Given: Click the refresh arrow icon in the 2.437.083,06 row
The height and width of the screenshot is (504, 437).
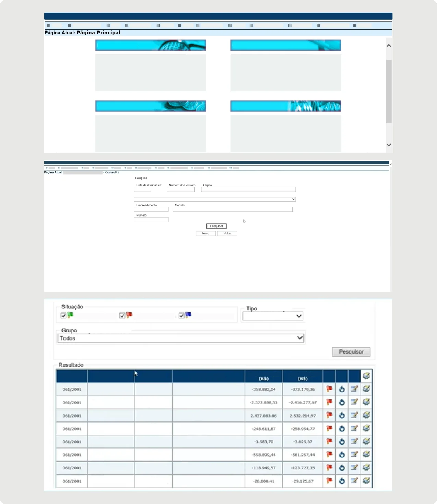Looking at the screenshot, I should coord(342,416).
